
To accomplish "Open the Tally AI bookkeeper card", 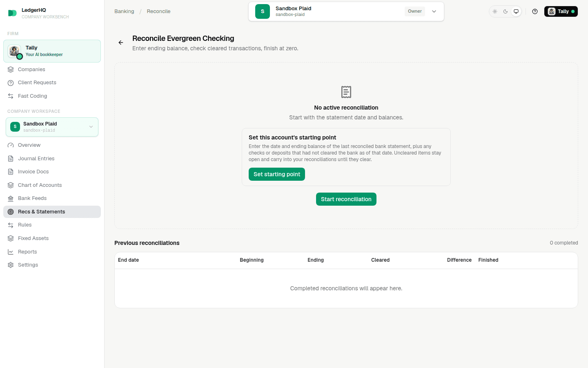I will (x=52, y=51).
